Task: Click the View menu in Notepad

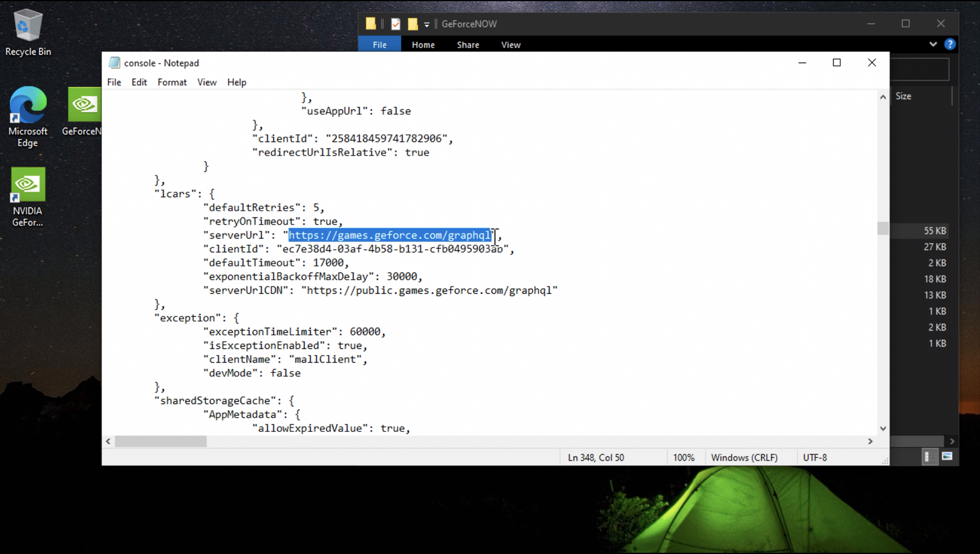Action: coord(206,81)
